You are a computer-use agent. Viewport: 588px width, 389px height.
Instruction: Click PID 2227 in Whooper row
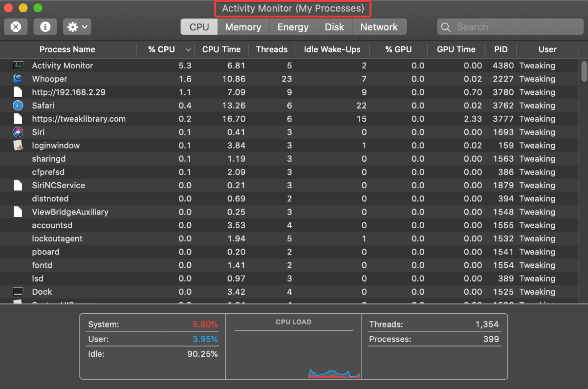point(503,79)
